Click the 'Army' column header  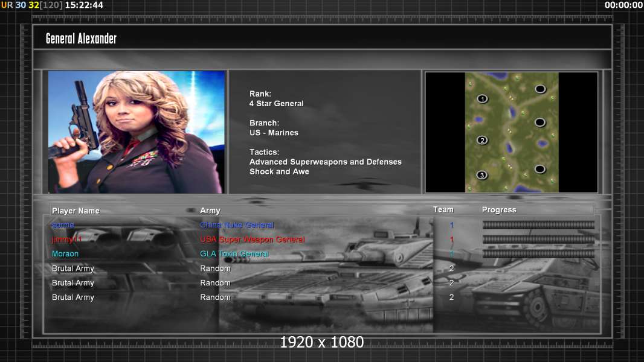tap(210, 211)
